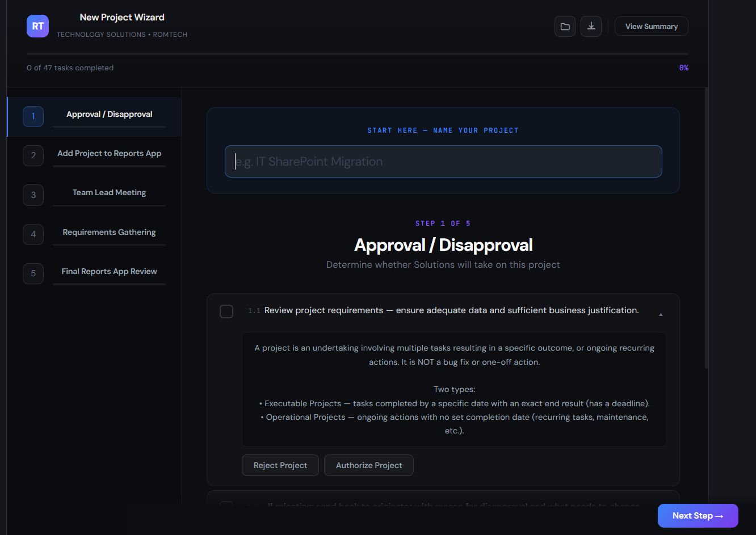756x535 pixels.
Task: Click step number 4 badge
Action: (33, 234)
